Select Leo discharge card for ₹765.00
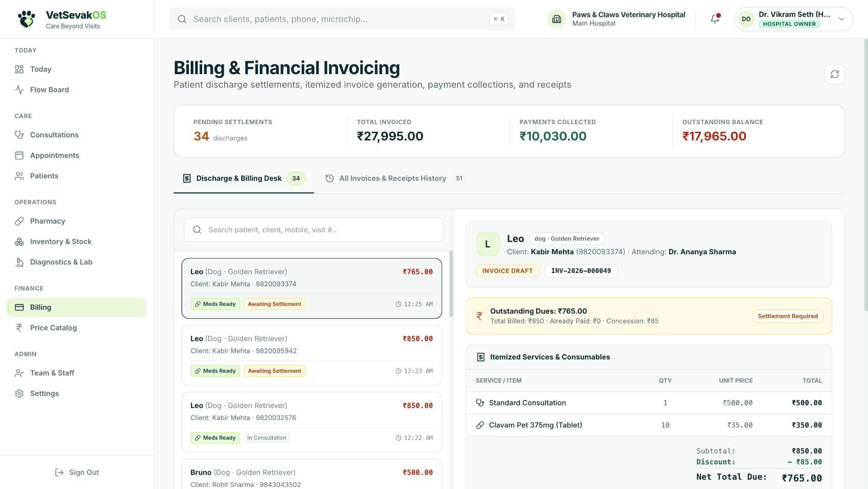The width and height of the screenshot is (868, 489). pyautogui.click(x=312, y=288)
